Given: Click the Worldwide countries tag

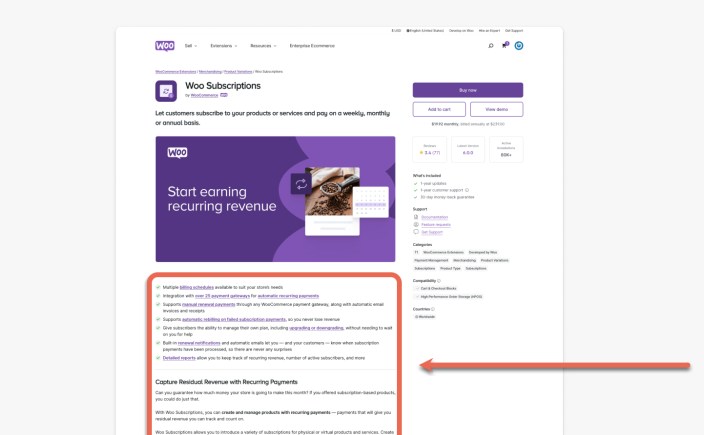Looking at the screenshot, I should click(x=425, y=317).
